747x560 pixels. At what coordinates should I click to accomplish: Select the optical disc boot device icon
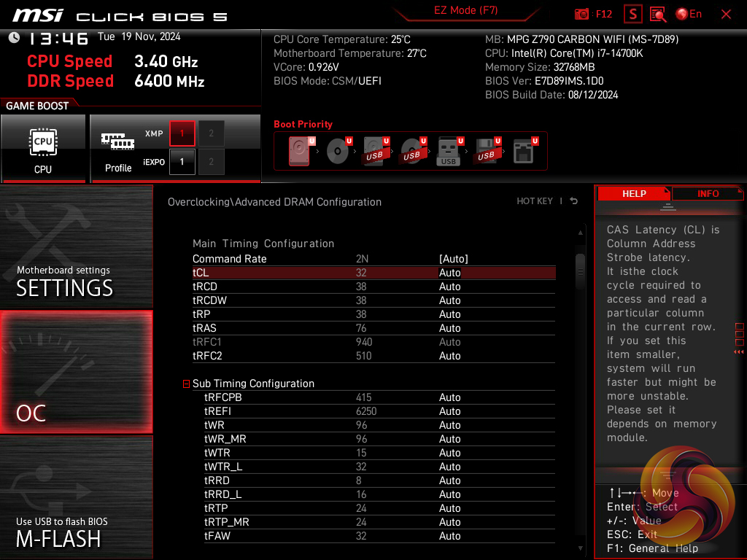[338, 151]
